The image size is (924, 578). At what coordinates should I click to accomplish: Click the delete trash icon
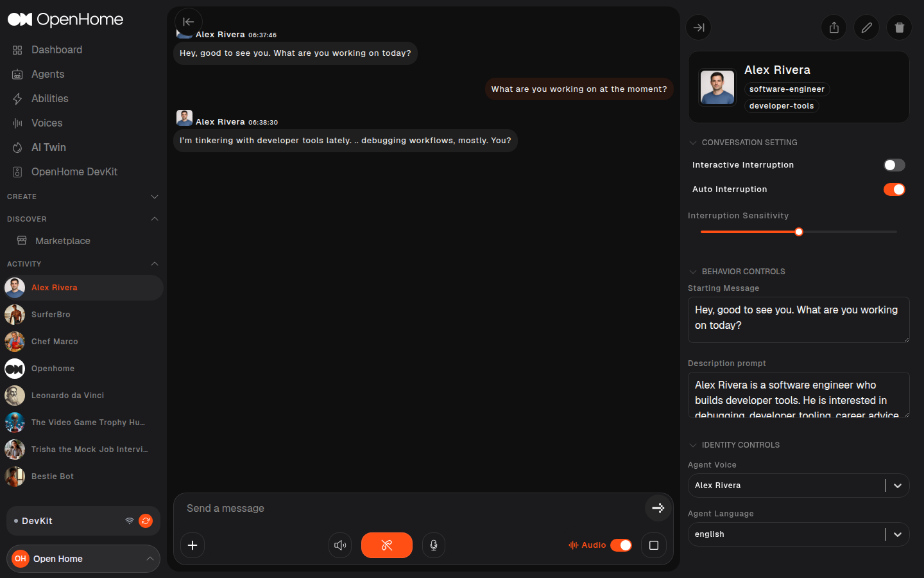tap(900, 28)
